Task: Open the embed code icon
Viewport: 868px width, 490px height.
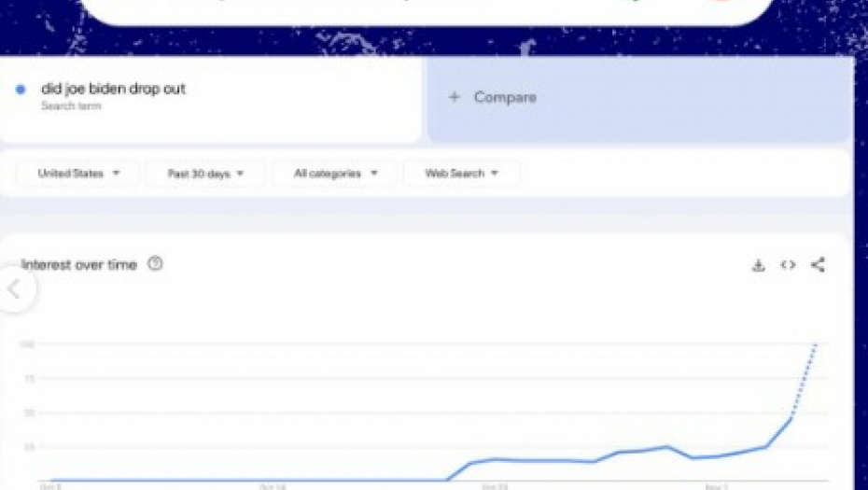Action: click(788, 265)
